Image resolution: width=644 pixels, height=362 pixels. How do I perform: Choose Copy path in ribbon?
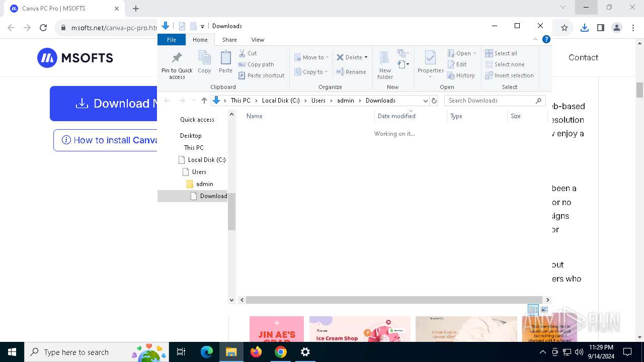point(256,64)
